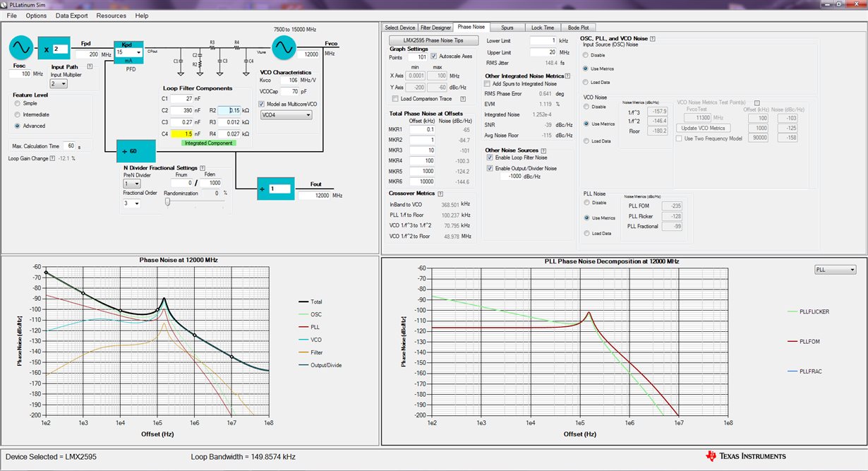868x471 pixels.
Task: Open the Help menu
Action: [x=142, y=16]
